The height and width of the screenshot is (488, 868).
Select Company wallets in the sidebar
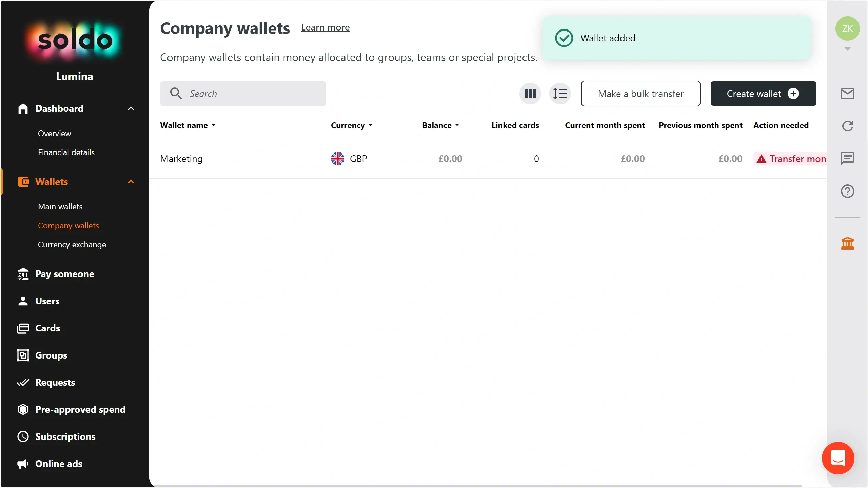coord(68,226)
